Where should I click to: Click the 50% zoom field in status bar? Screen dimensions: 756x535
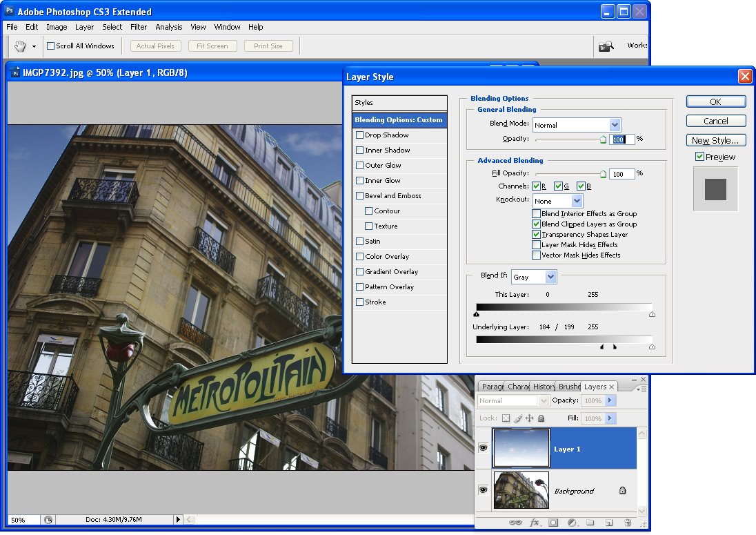[x=23, y=520]
